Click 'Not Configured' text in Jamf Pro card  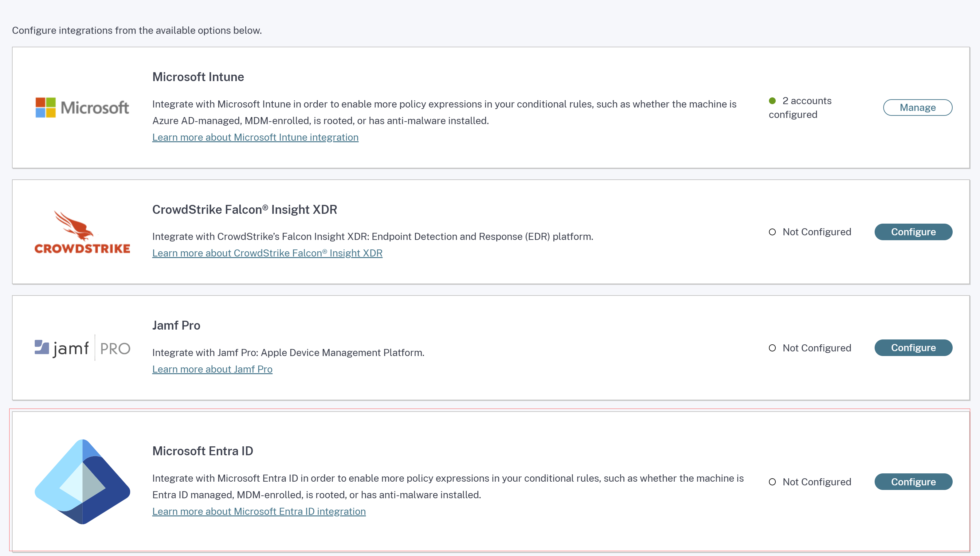(x=817, y=348)
